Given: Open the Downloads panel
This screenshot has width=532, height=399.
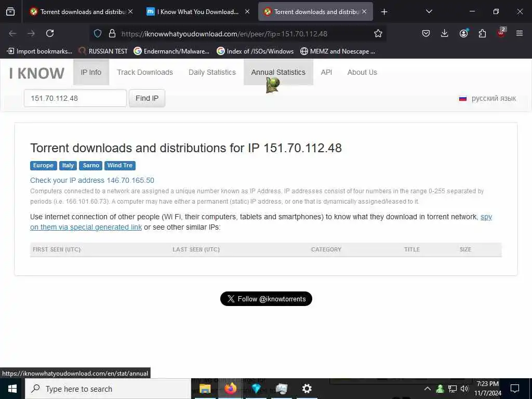Looking at the screenshot, I should [445, 33].
